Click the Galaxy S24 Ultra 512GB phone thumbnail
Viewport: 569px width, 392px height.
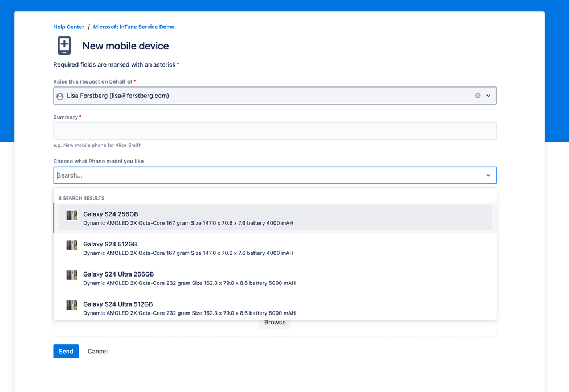(72, 306)
